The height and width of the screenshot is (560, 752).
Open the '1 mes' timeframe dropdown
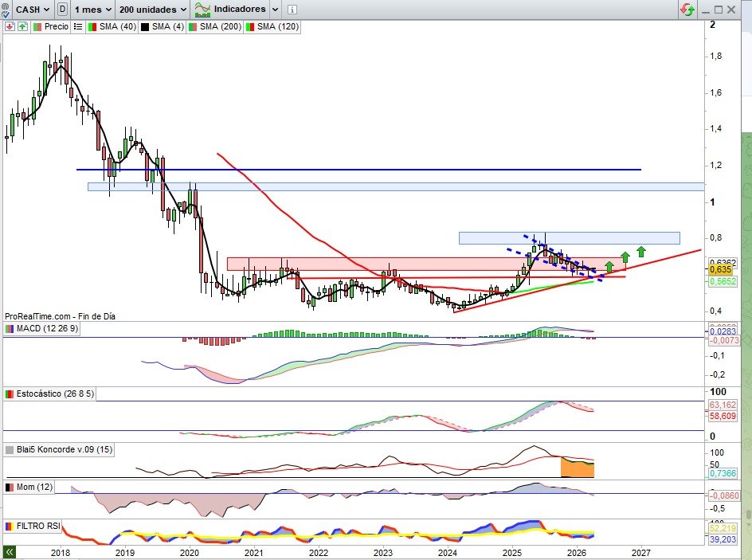[x=93, y=9]
